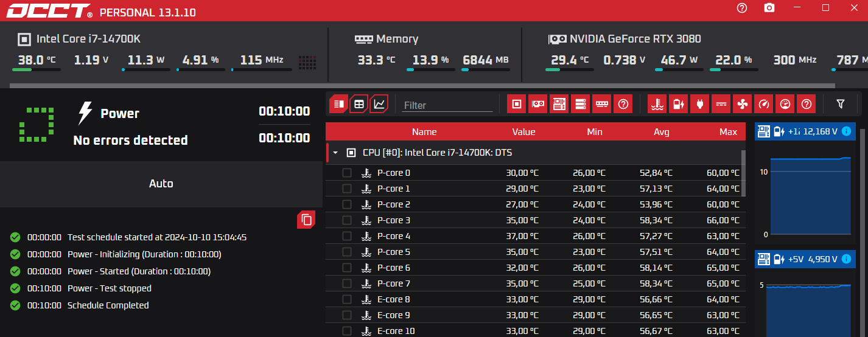Click the Memory summary title
The image size is (868, 337).
pyautogui.click(x=397, y=39)
